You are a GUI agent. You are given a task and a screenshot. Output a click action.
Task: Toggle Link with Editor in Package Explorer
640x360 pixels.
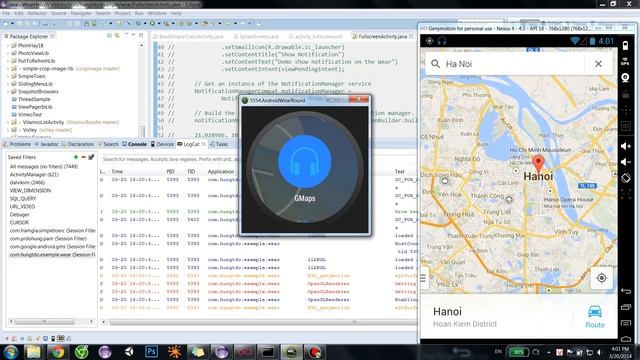(117, 36)
